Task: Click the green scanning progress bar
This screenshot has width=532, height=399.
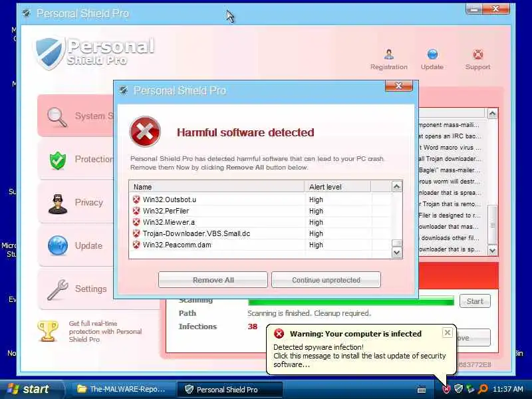Action: click(351, 301)
